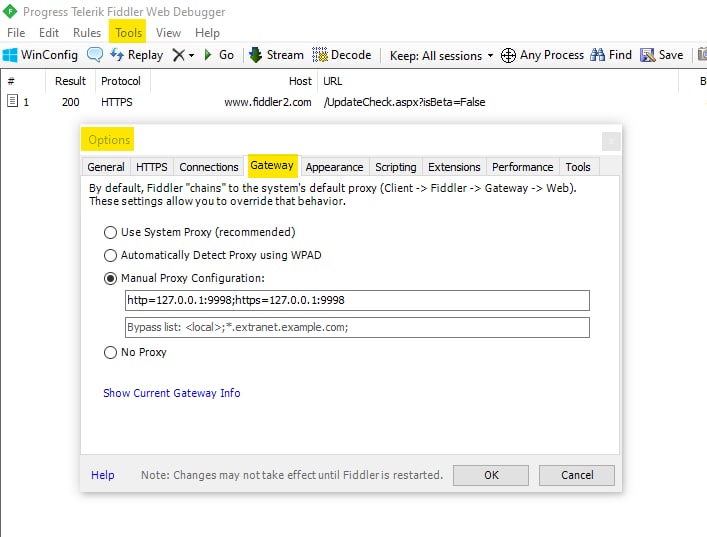Screen dimensions: 707x537
Task: Click the Bypass list input field
Action: pyautogui.click(x=357, y=327)
